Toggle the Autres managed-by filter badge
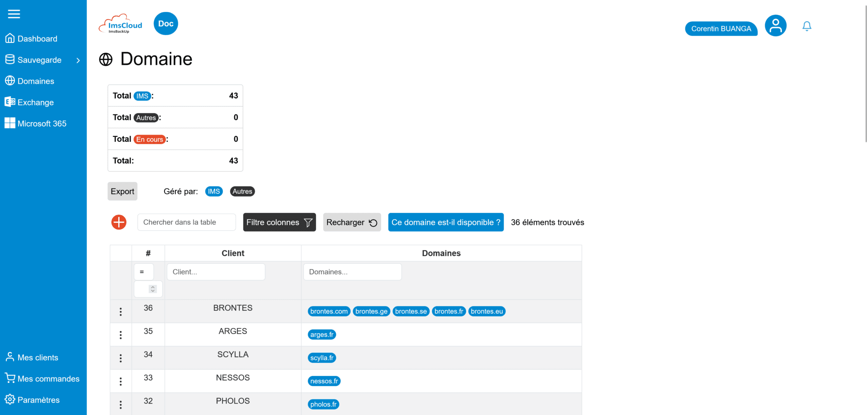Screen dimensions: 868x415 (242, 191)
